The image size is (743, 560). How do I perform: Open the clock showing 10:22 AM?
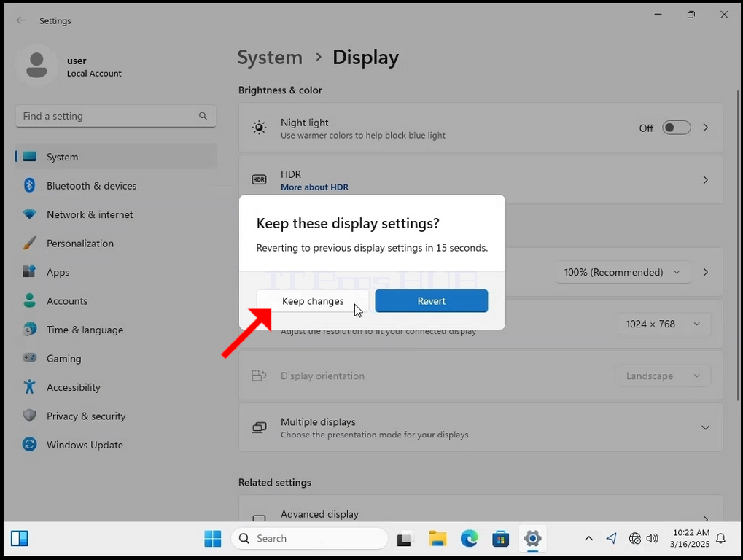[x=690, y=539]
